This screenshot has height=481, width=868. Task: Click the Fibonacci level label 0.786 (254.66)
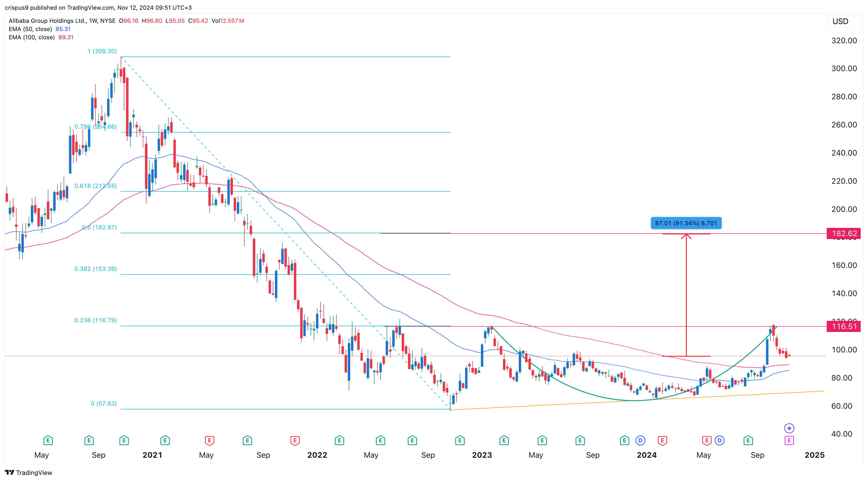point(95,127)
